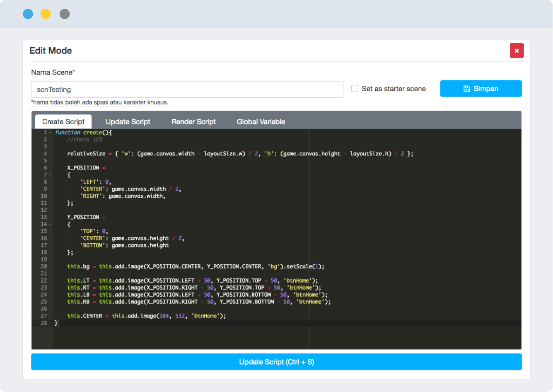Image resolution: width=553 pixels, height=392 pixels.
Task: Click the 'this.LB' code on line 24
Action: (78, 295)
